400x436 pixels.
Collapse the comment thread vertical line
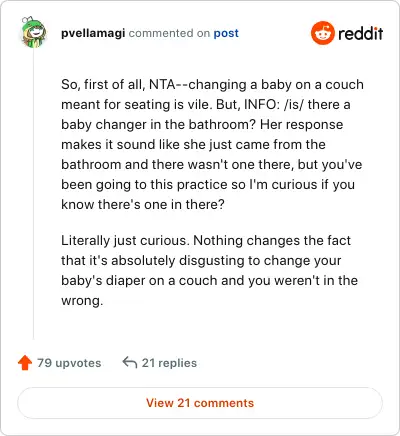(x=33, y=194)
